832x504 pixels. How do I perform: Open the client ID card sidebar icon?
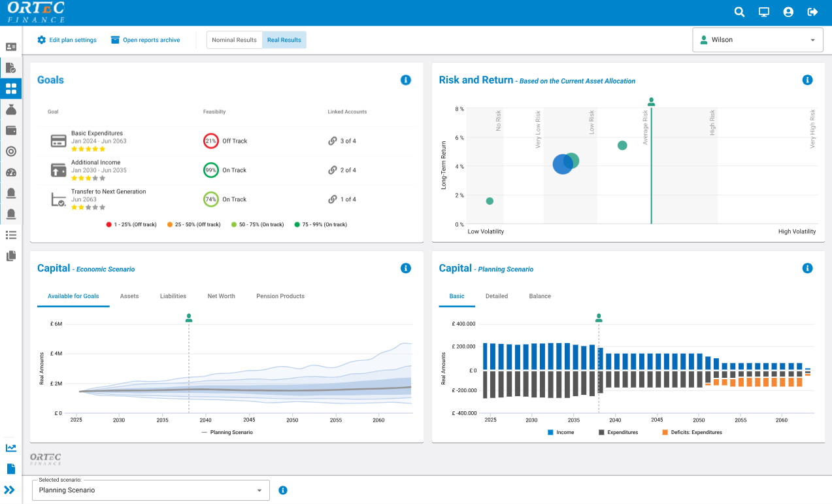[x=11, y=47]
